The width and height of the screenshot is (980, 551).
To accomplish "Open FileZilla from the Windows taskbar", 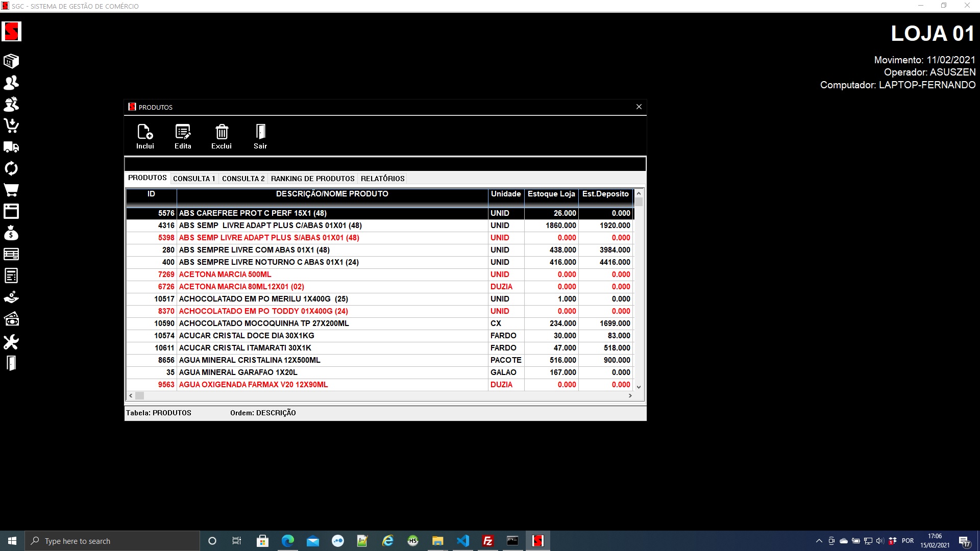I will 487,541.
